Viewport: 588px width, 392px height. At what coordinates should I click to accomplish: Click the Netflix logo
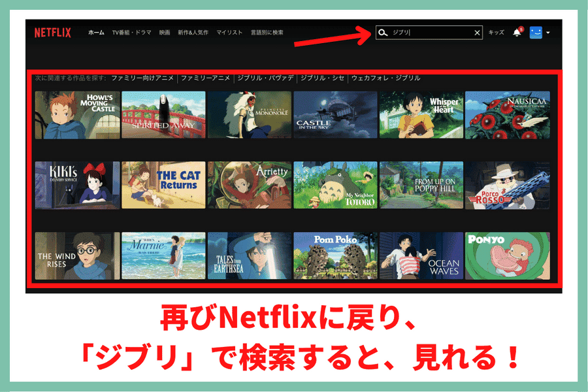pyautogui.click(x=52, y=33)
